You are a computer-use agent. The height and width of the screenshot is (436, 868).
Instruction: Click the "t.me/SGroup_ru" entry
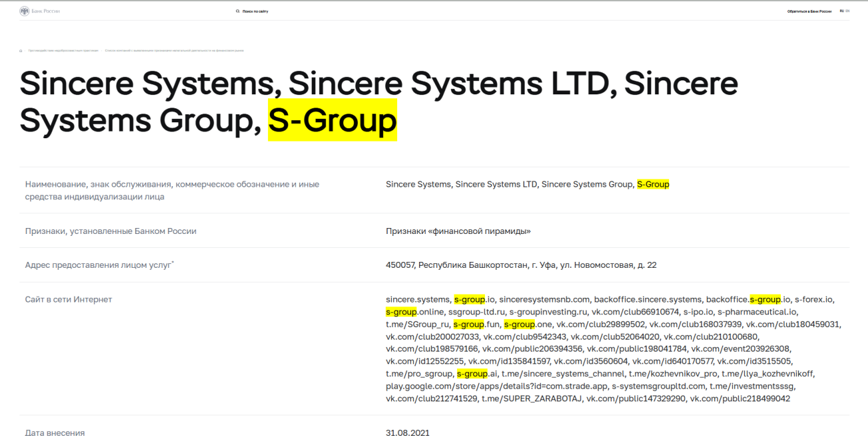[417, 324]
